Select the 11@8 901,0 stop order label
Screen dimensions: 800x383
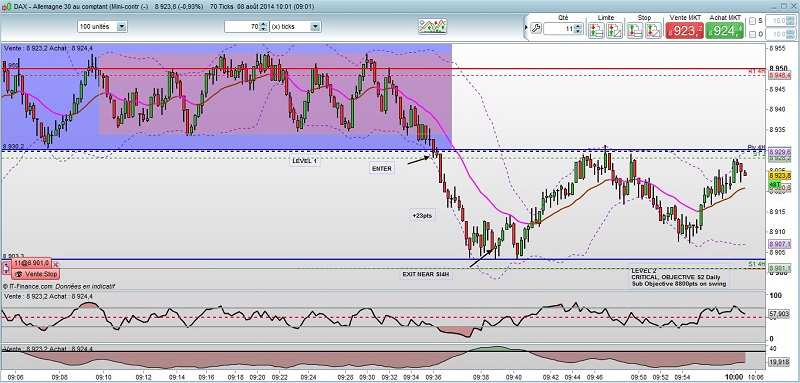[x=32, y=263]
